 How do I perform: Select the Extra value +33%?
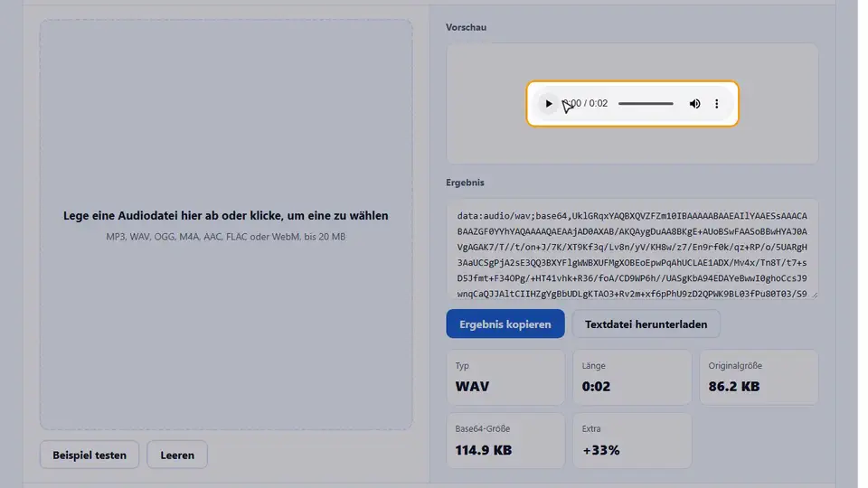tap(600, 450)
